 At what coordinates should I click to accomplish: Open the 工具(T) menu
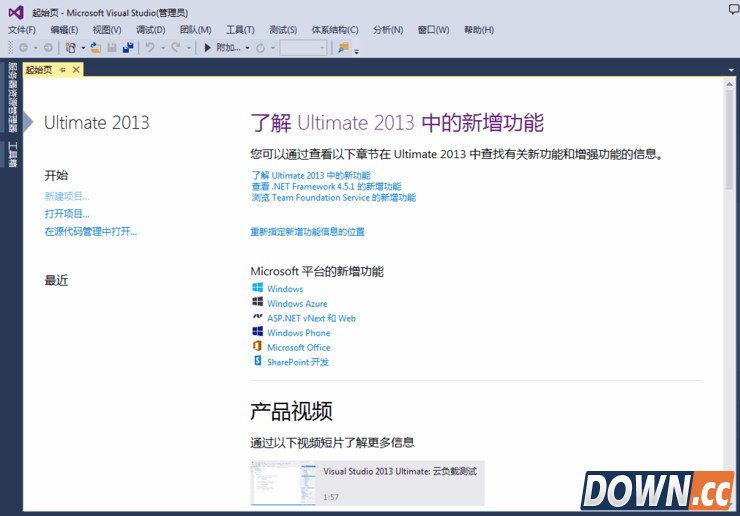(240, 30)
